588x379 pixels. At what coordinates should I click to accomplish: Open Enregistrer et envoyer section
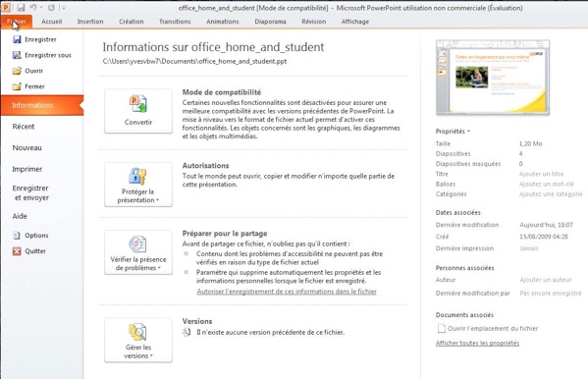point(30,192)
